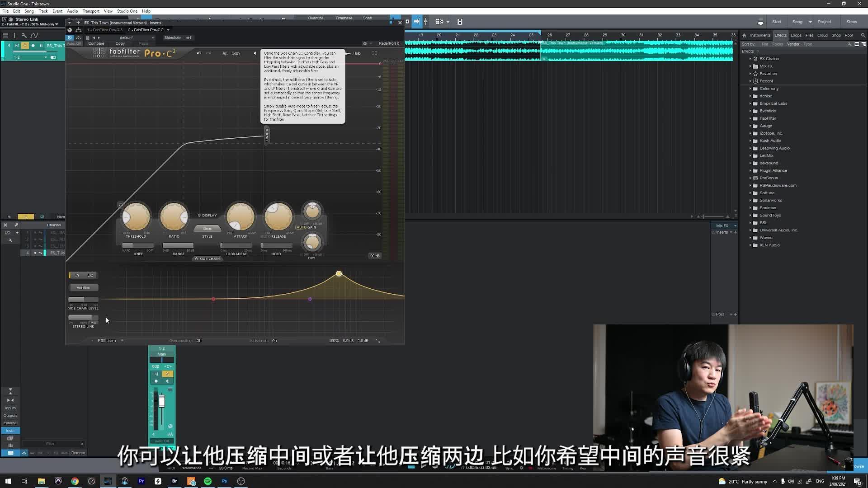Open the MIDI Learn dropdown
868x488 pixels.
pos(110,341)
